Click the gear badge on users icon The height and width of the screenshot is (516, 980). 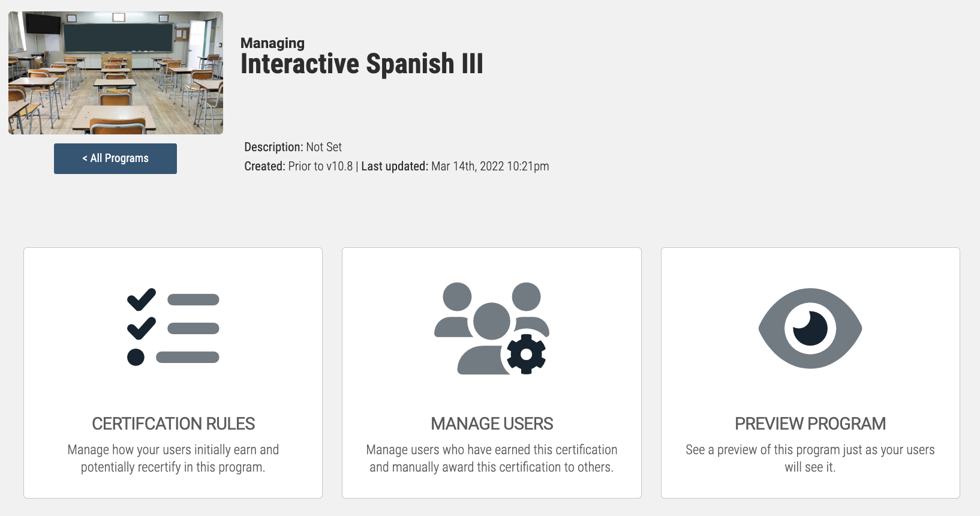point(526,354)
